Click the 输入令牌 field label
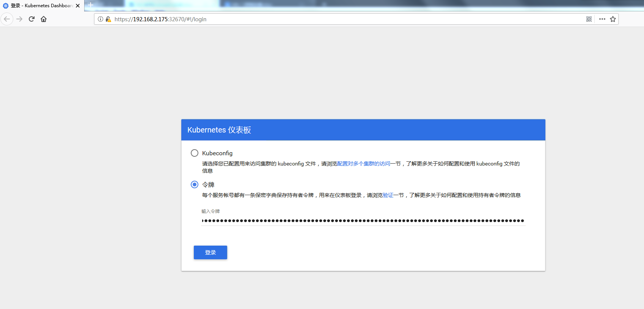Viewport: 644px width, 309px height. (210, 211)
